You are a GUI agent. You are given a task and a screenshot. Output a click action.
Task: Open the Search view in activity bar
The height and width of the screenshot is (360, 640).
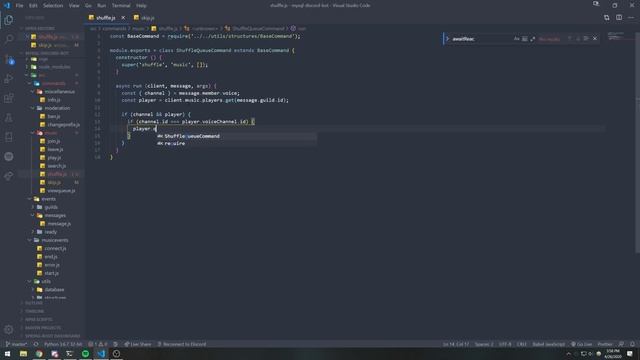click(x=9, y=39)
